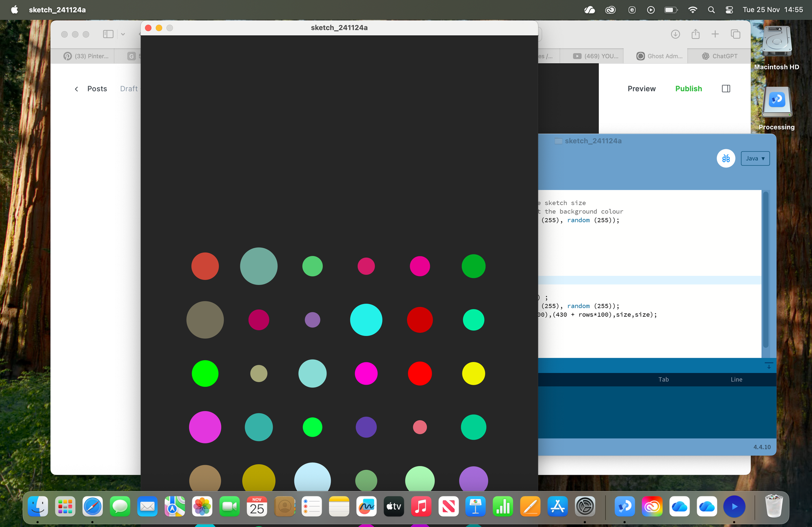Image resolution: width=812 pixels, height=527 pixels.
Task: Collapse the Processing console panel arrow
Action: click(x=769, y=366)
